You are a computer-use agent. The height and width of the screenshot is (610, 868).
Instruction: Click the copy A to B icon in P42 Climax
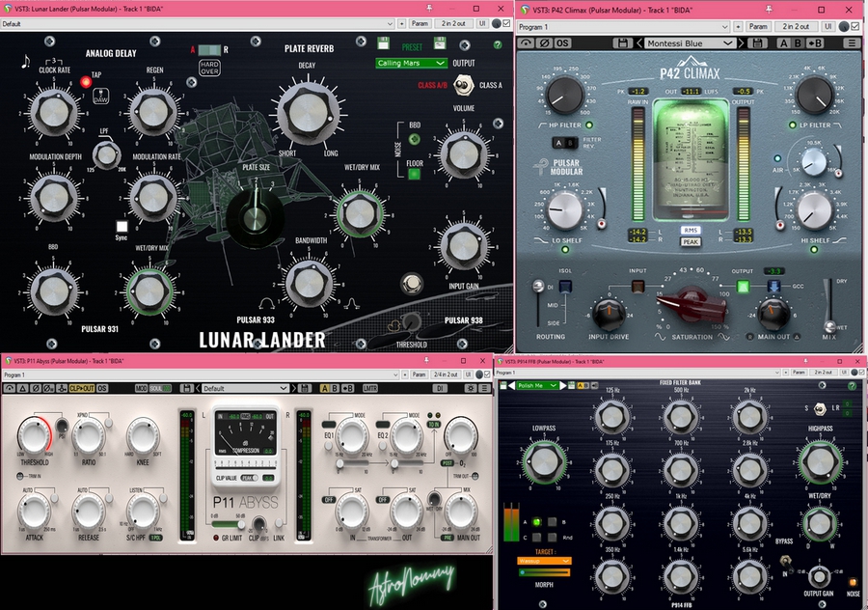(x=815, y=43)
